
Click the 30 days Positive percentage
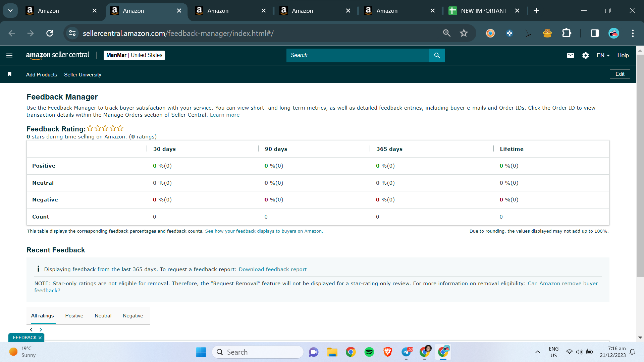pos(162,166)
